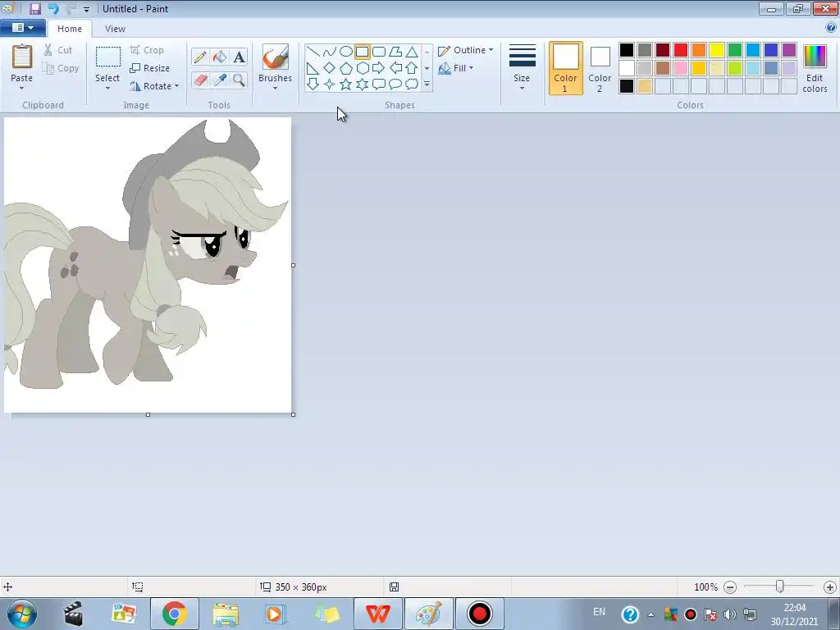840x630 pixels.
Task: Click the Zoom in plus button
Action: point(830,587)
